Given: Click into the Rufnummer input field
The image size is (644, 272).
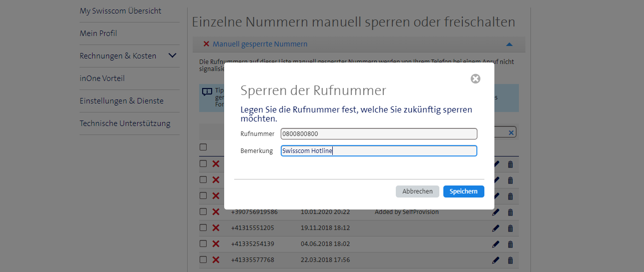Looking at the screenshot, I should tap(379, 134).
